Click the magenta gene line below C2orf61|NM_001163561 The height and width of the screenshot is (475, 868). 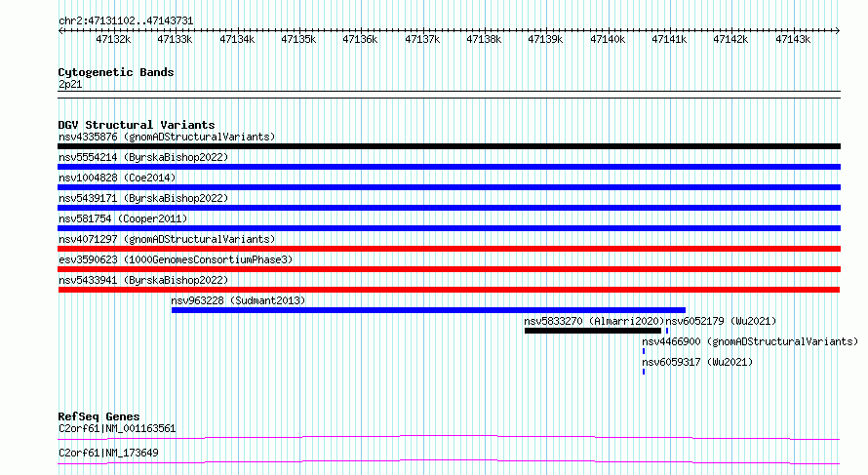449,437
